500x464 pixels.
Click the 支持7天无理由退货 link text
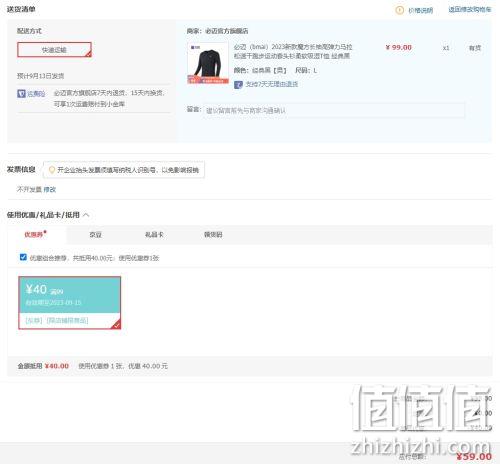[272, 84]
